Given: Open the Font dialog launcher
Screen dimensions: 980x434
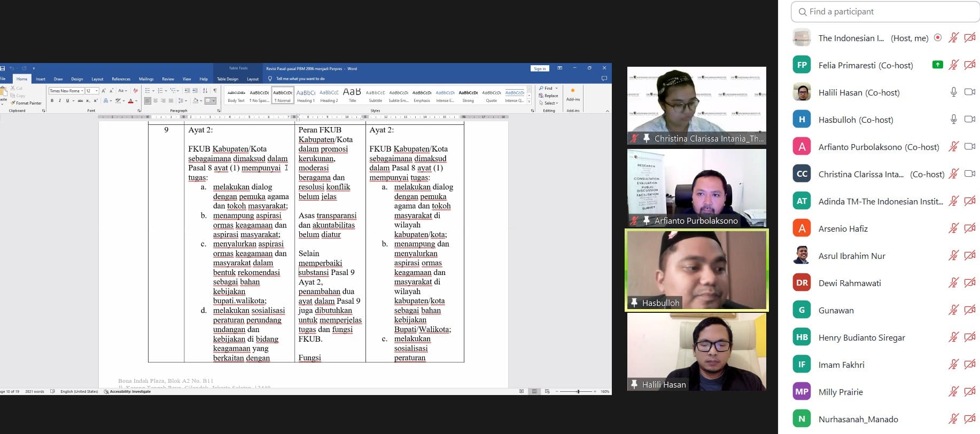Looking at the screenshot, I should (139, 111).
